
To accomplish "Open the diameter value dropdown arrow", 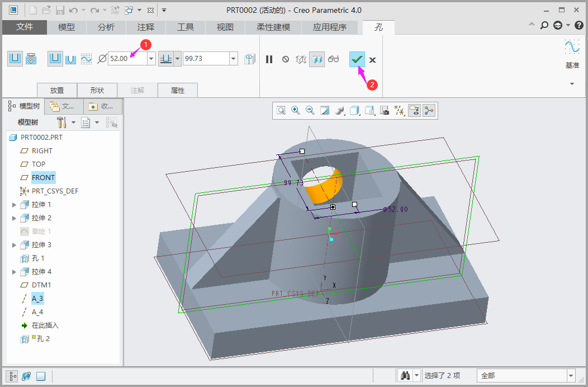I will [151, 59].
